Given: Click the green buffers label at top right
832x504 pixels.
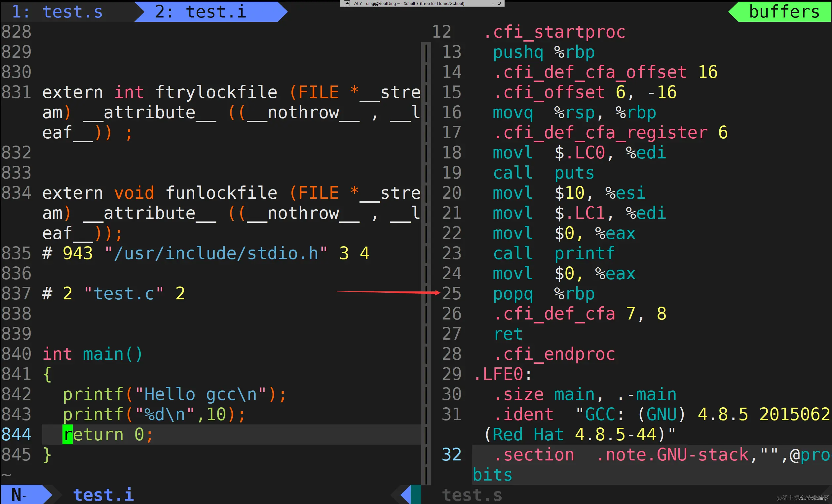Looking at the screenshot, I should point(784,12).
